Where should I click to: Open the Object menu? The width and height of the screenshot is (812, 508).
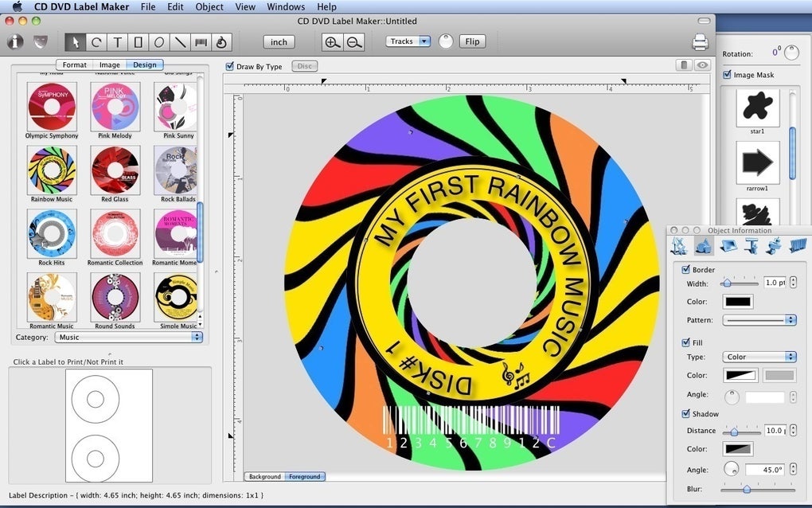click(x=209, y=6)
